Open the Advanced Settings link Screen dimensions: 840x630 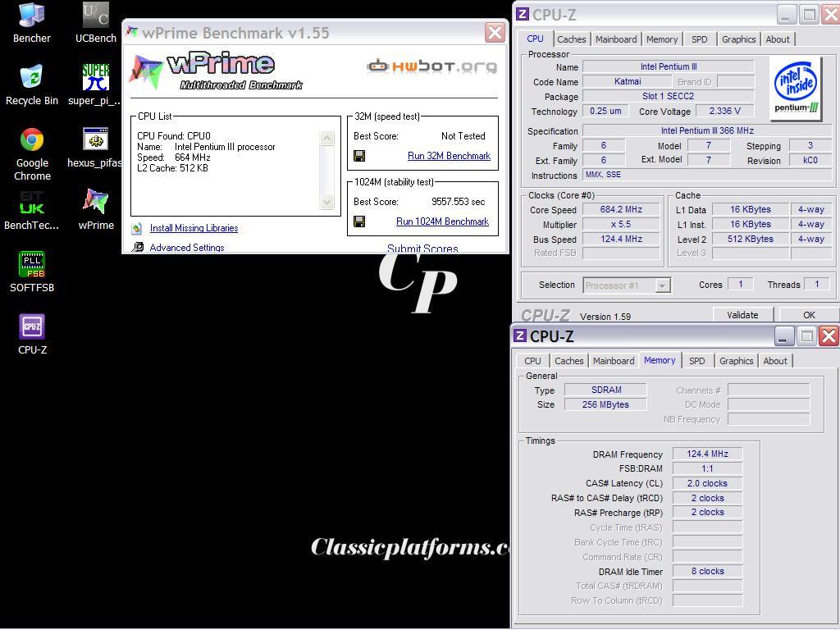[x=187, y=248]
